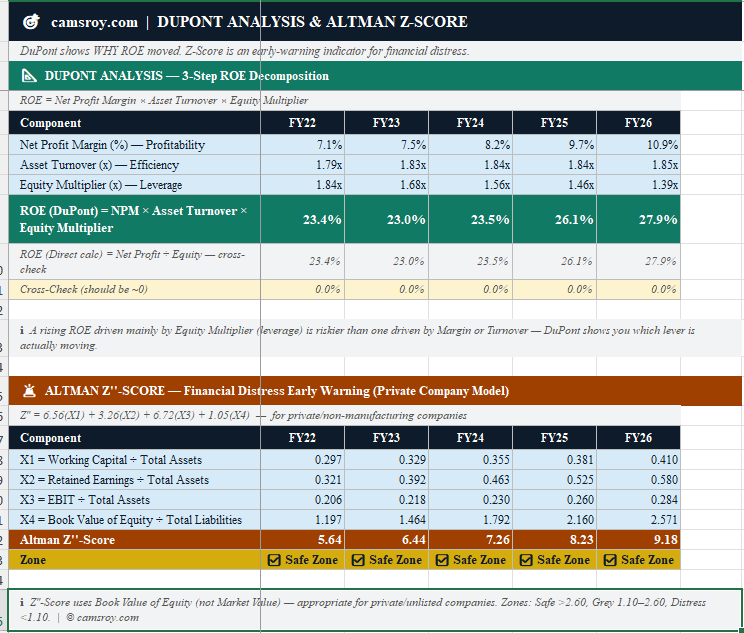Image resolution: width=744 pixels, height=633 pixels.
Task: Select the 1.84x Equity Multiplier cell
Action: (302, 185)
